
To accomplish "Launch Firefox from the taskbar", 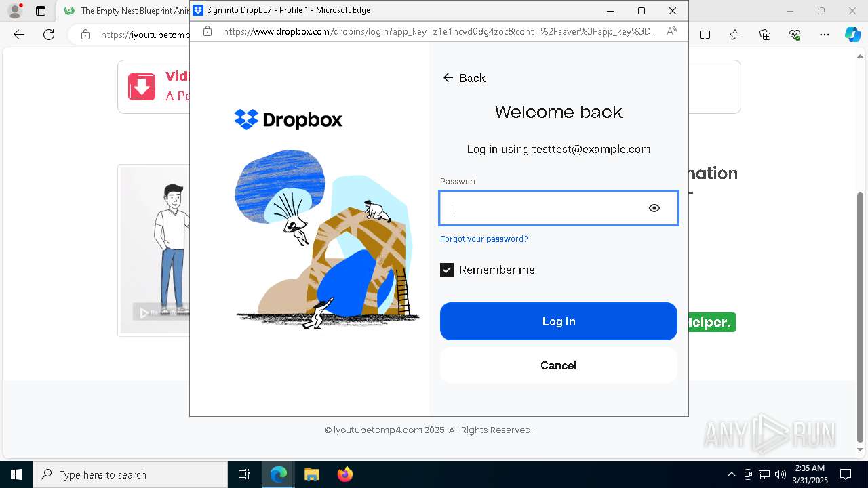I will tap(344, 474).
